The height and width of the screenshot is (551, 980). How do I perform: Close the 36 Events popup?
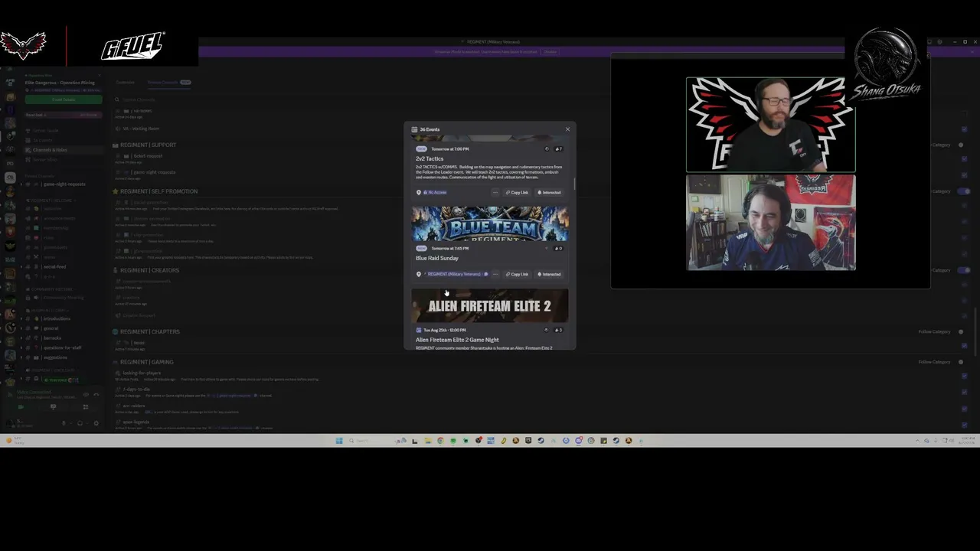(x=567, y=129)
